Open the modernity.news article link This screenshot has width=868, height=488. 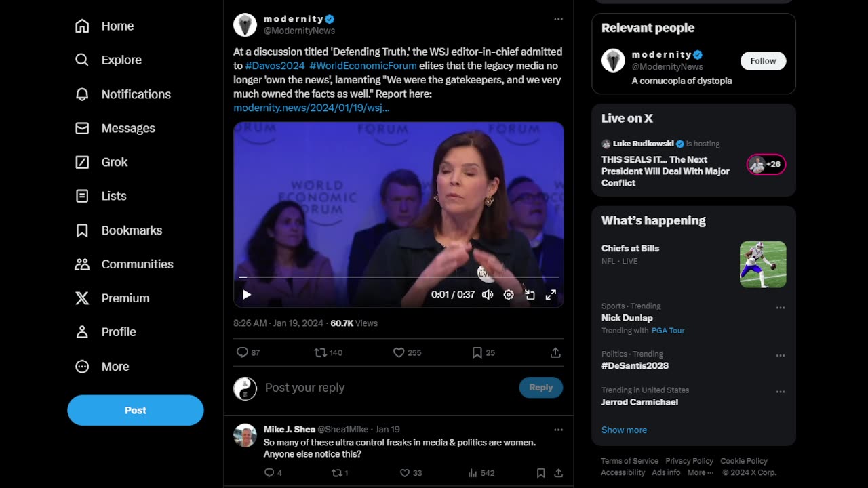(311, 108)
